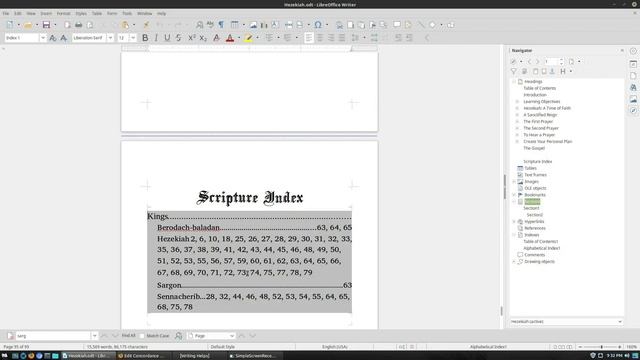This screenshot has height=360, width=640.
Task: Click the red Font Color button
Action: 230,38
